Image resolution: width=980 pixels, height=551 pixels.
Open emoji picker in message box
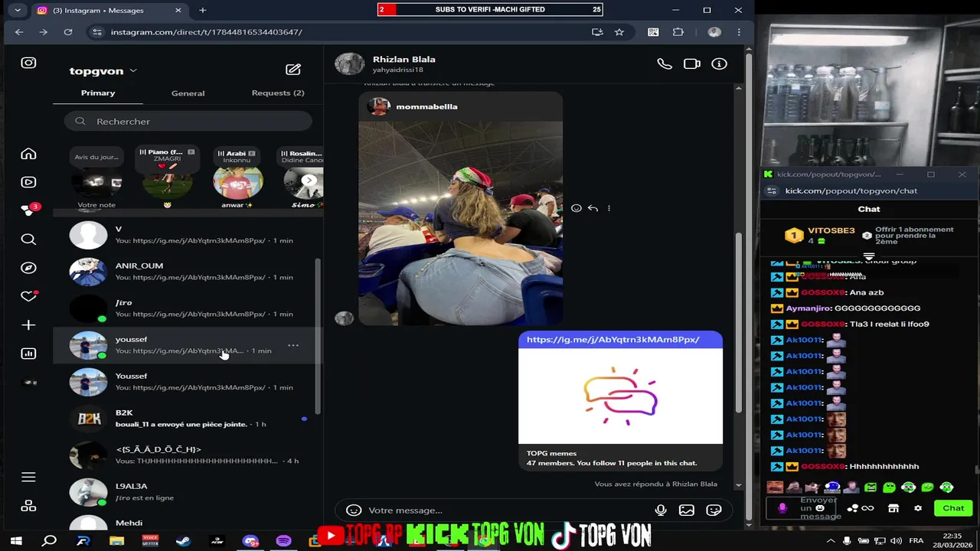coord(354,510)
